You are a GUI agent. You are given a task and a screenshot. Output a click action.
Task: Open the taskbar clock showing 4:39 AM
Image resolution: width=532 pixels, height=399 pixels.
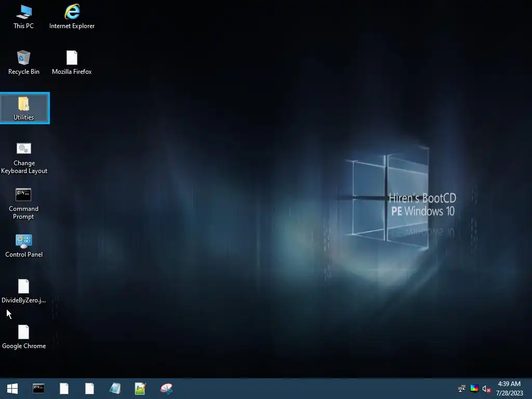click(509, 389)
